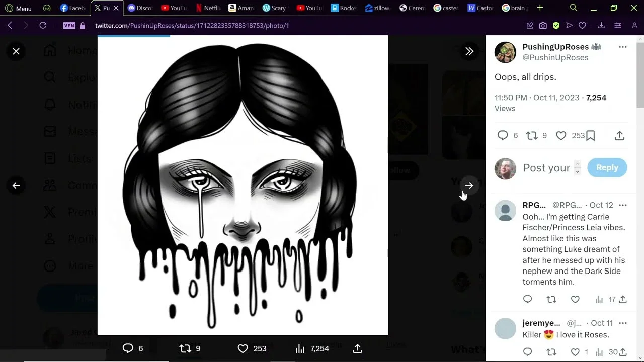The height and width of the screenshot is (362, 644).
Task: Open more options on the RPG reply
Action: pyautogui.click(x=622, y=205)
